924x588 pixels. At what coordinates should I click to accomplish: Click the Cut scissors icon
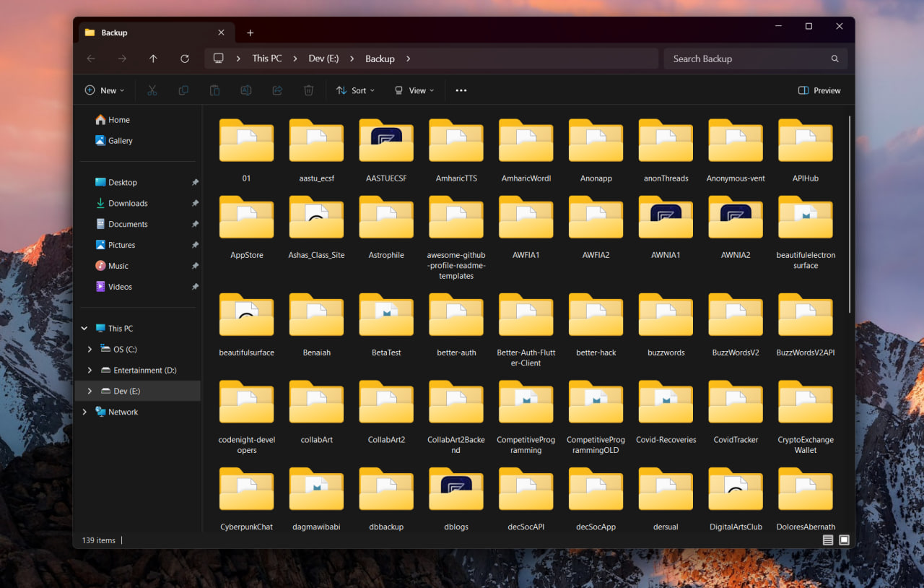152,90
